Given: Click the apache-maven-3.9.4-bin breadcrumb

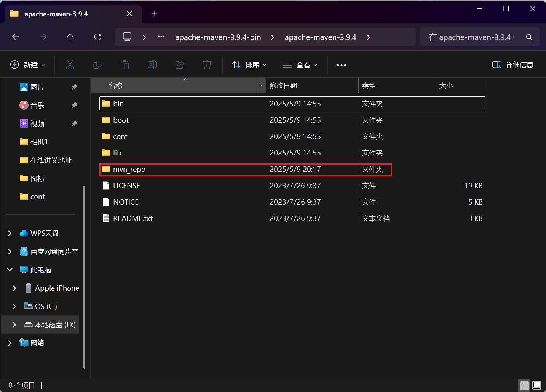Looking at the screenshot, I should [x=218, y=37].
